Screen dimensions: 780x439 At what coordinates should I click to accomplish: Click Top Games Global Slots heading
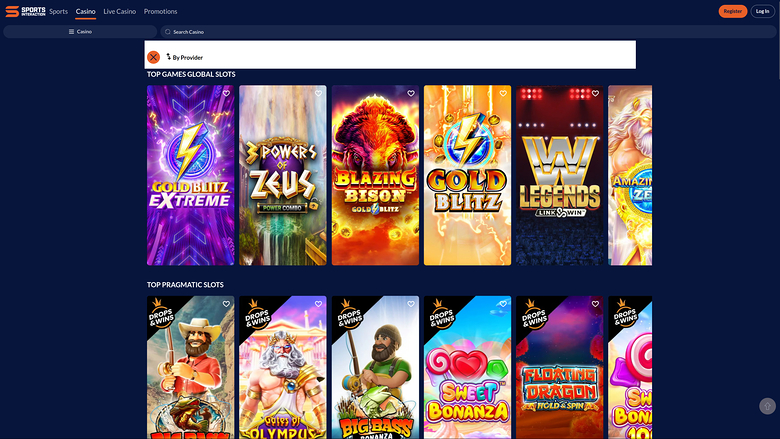pos(191,74)
